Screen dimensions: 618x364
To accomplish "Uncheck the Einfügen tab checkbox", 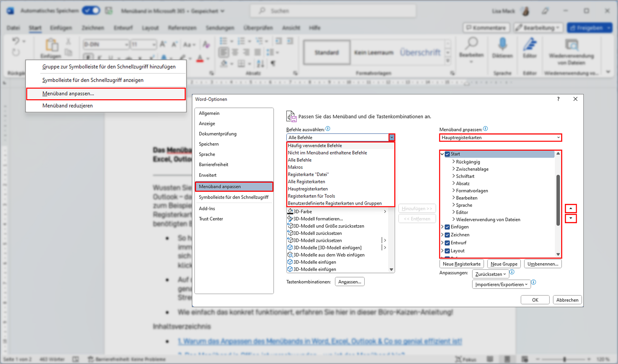I will point(447,227).
